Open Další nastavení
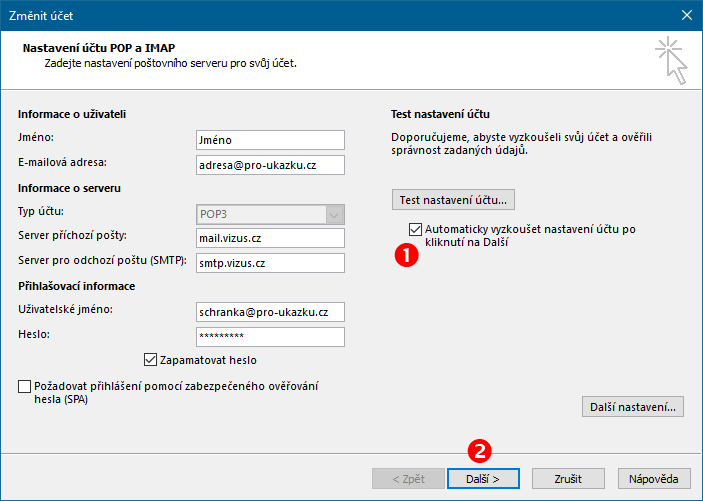703x501 pixels. [x=633, y=407]
